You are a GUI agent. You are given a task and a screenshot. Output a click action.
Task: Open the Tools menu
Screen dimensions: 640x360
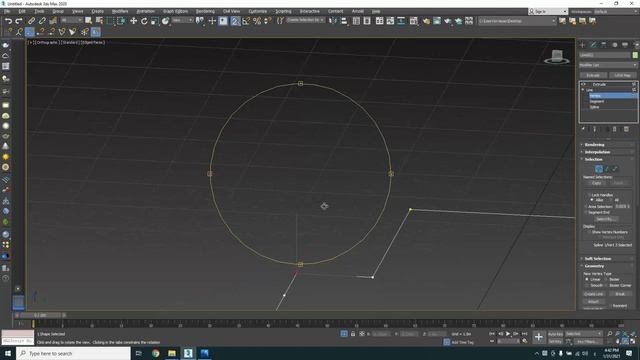[39, 11]
